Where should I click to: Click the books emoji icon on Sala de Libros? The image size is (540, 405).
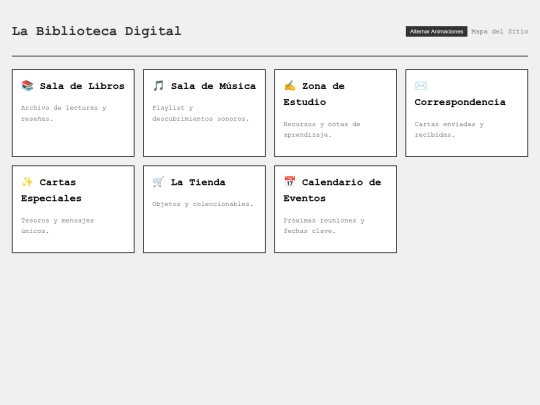27,85
